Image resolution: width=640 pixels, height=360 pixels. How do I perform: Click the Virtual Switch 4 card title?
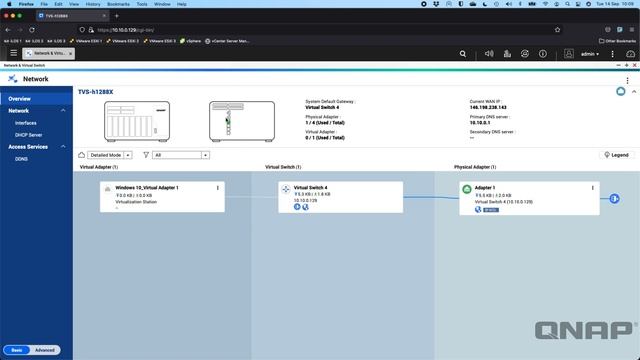point(310,187)
